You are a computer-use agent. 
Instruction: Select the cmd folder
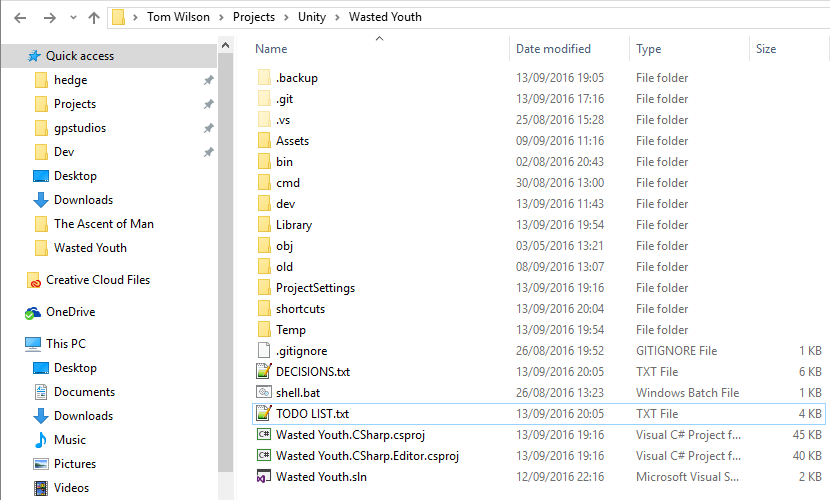click(287, 183)
